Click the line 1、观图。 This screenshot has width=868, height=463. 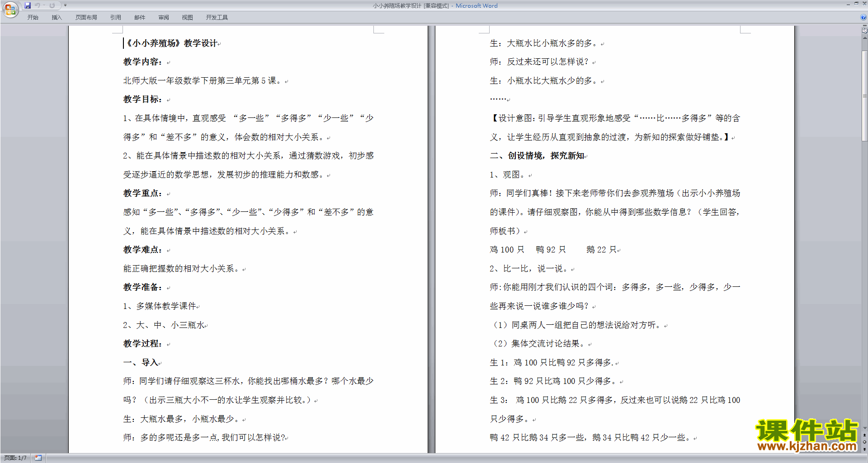point(508,175)
